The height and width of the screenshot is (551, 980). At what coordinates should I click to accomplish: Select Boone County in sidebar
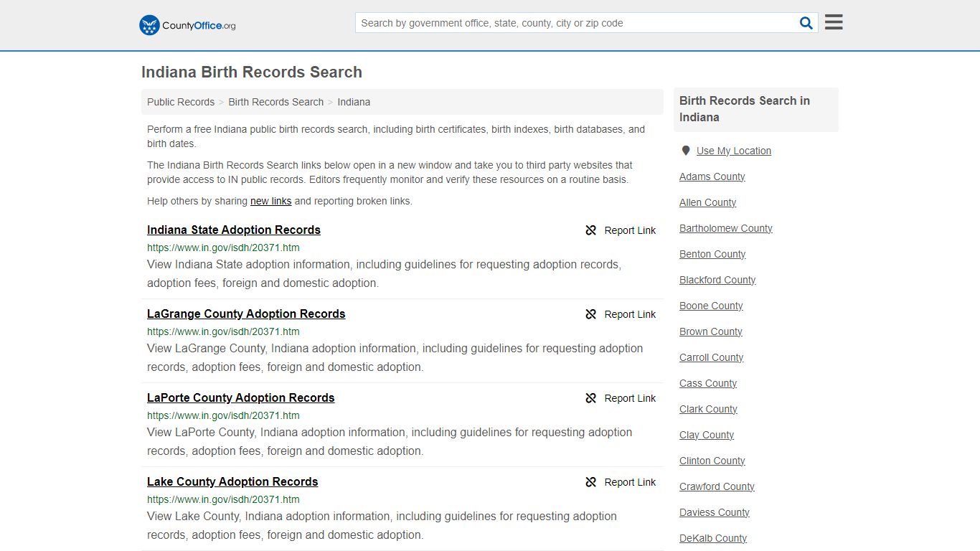pyautogui.click(x=711, y=306)
